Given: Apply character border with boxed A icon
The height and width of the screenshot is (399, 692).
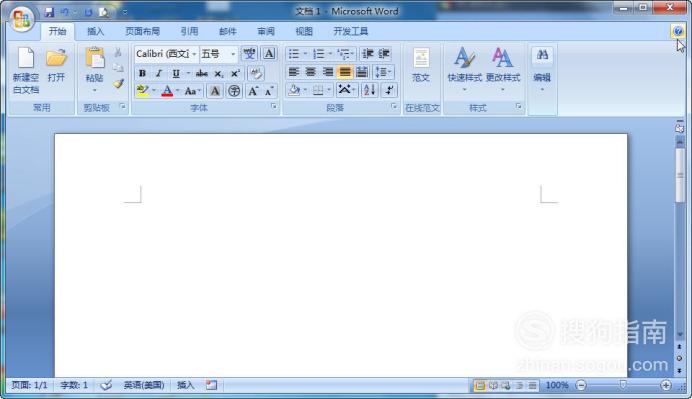Looking at the screenshot, I should coord(269,54).
